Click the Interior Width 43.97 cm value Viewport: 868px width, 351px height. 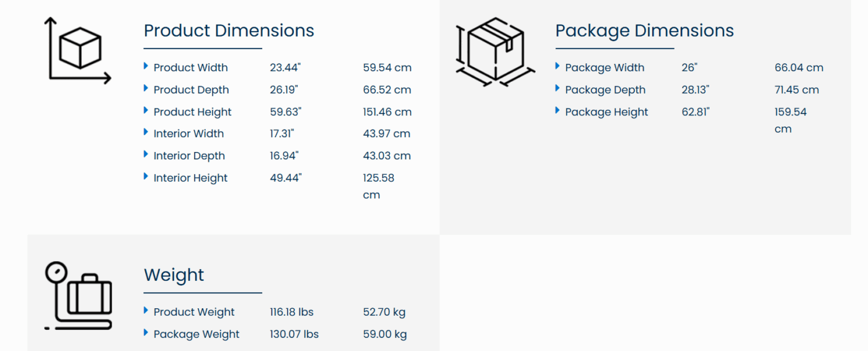pos(386,134)
